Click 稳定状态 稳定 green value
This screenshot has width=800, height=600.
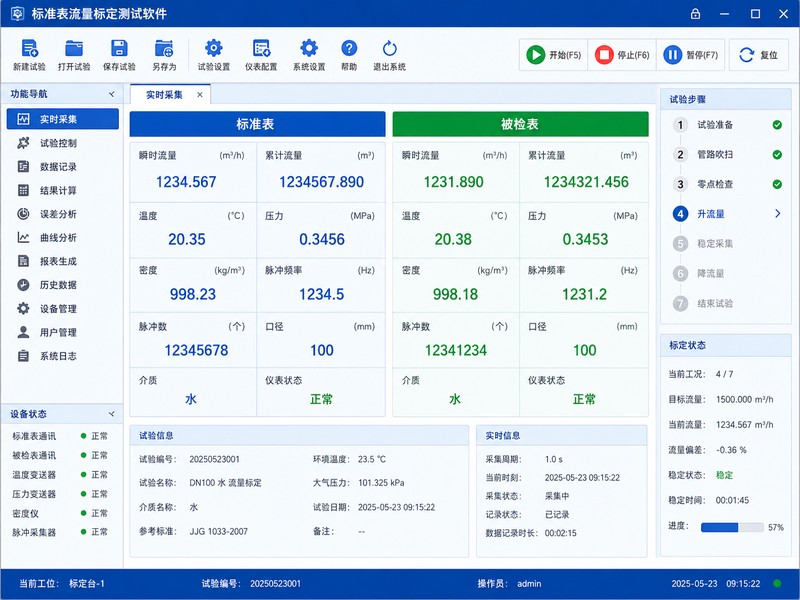pos(724,475)
